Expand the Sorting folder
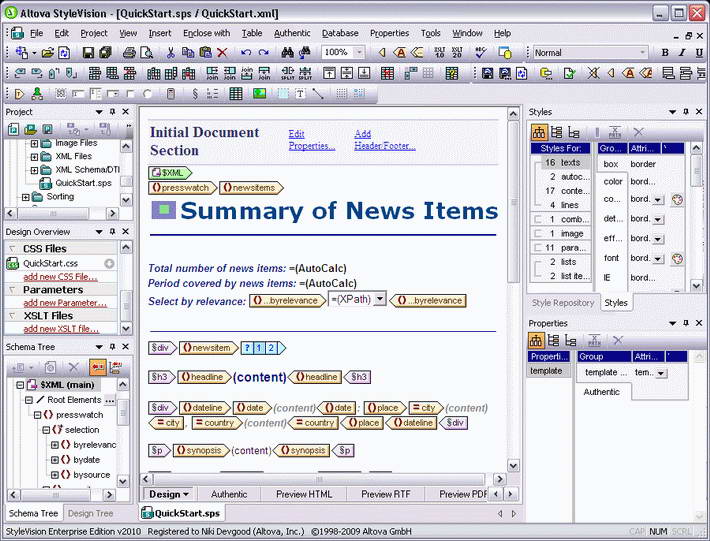The image size is (710, 541). 25,197
